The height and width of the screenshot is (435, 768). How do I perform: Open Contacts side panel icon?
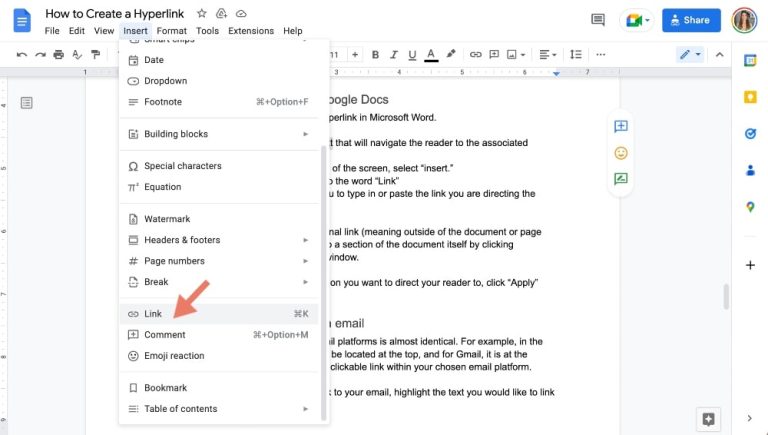tap(750, 170)
